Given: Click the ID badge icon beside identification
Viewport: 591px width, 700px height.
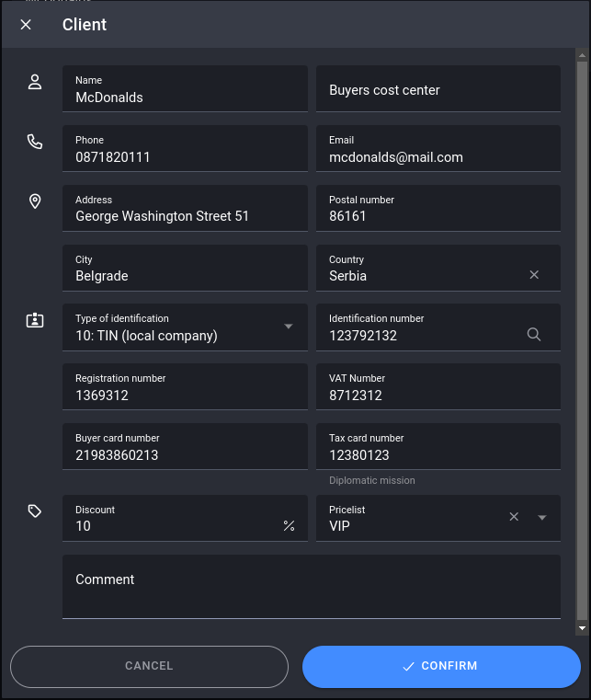Looking at the screenshot, I should coord(35,320).
